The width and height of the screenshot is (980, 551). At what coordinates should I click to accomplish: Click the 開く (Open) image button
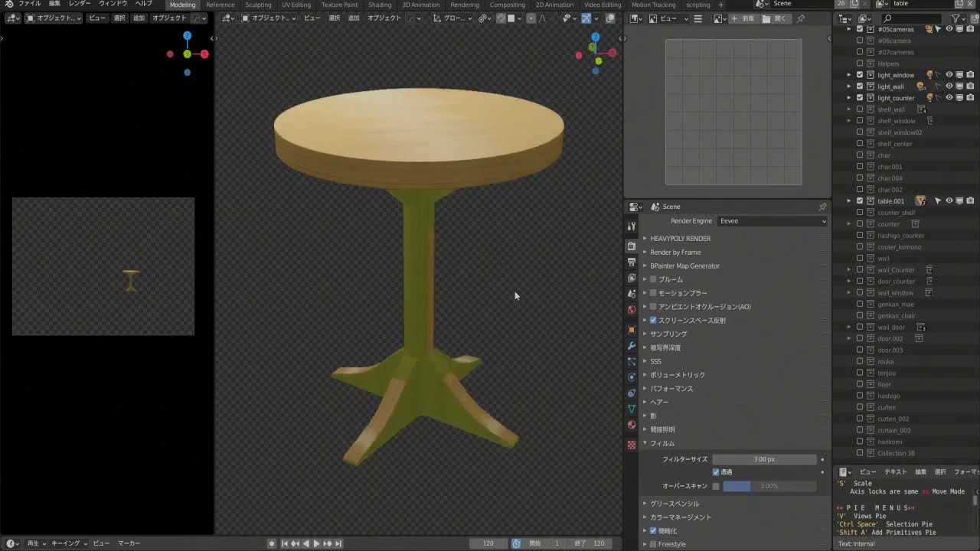point(777,18)
